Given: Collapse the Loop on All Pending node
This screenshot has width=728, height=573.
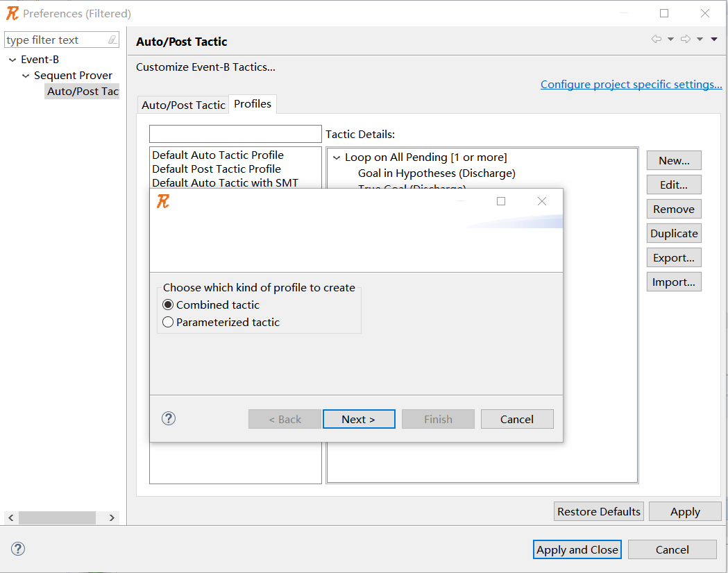Looking at the screenshot, I should coord(337,157).
